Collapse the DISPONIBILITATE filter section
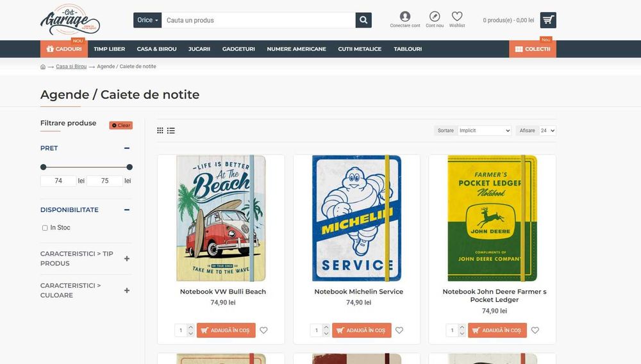The width and height of the screenshot is (641, 364). (127, 210)
